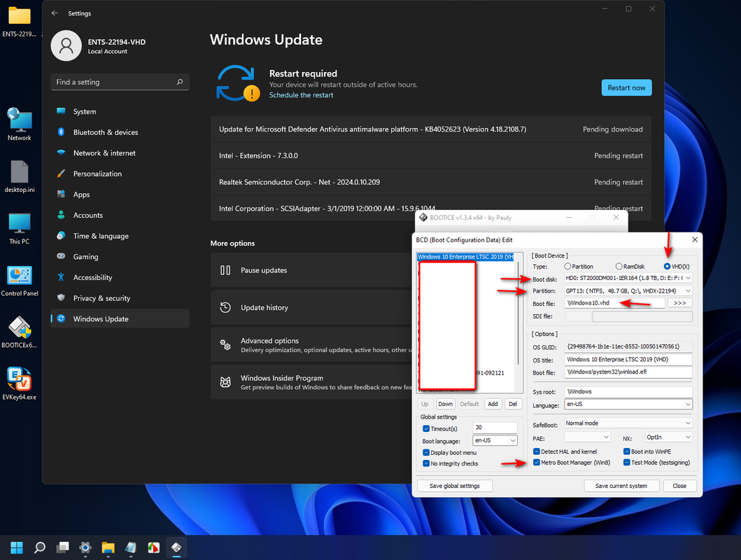741x560 pixels.
Task: Click the search magnifier in Find a setting
Action: pyautogui.click(x=180, y=82)
